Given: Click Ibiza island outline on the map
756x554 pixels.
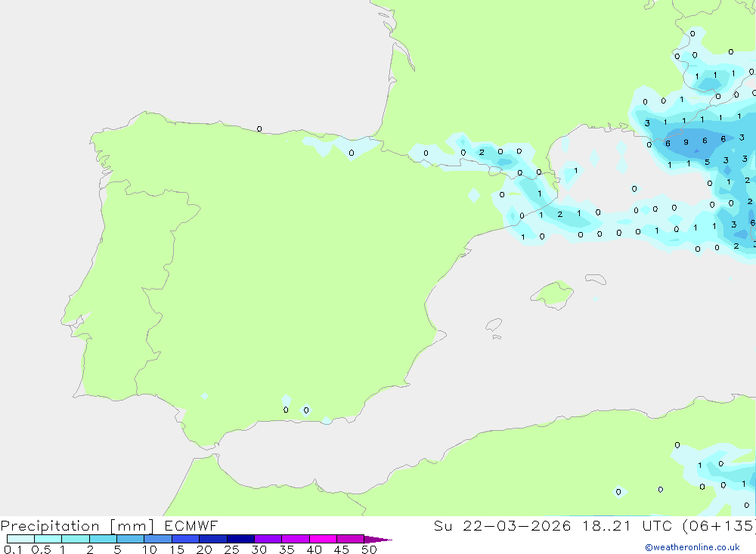Looking at the screenshot, I should [x=494, y=325].
